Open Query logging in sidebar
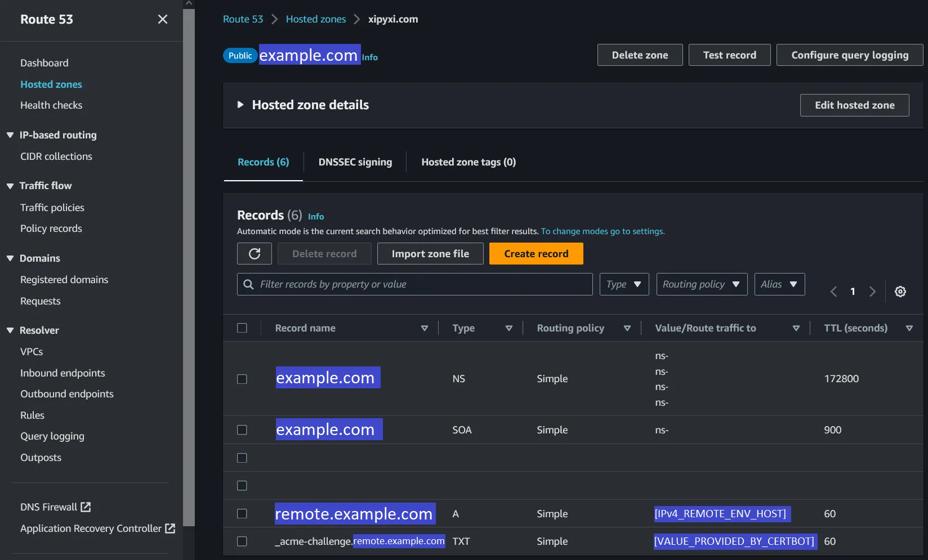 (x=52, y=436)
